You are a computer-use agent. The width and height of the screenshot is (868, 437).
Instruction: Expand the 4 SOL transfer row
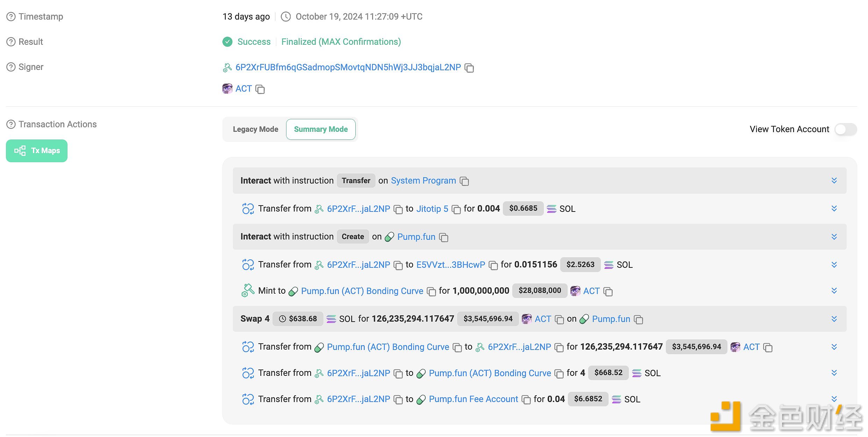[834, 373]
